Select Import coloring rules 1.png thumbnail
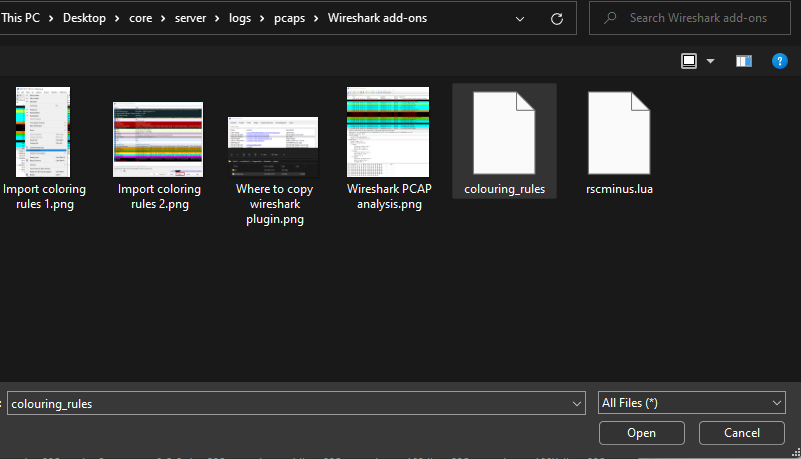Screen dimensions: 801x459 [43, 132]
